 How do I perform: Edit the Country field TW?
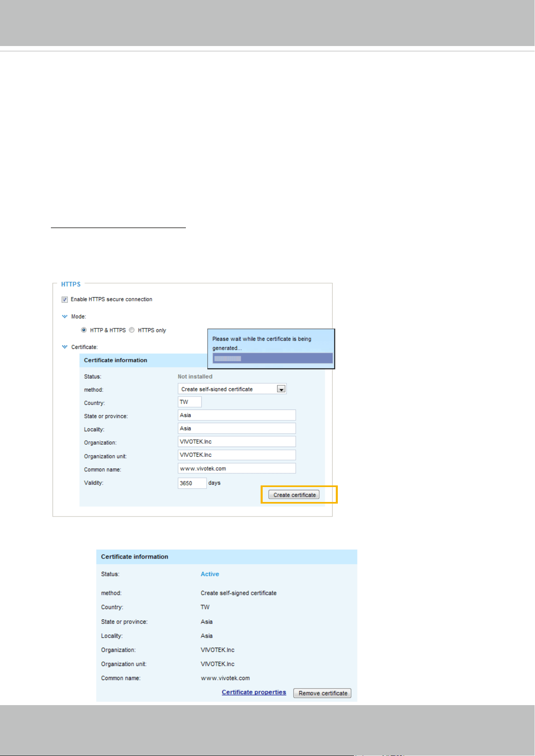(x=190, y=402)
